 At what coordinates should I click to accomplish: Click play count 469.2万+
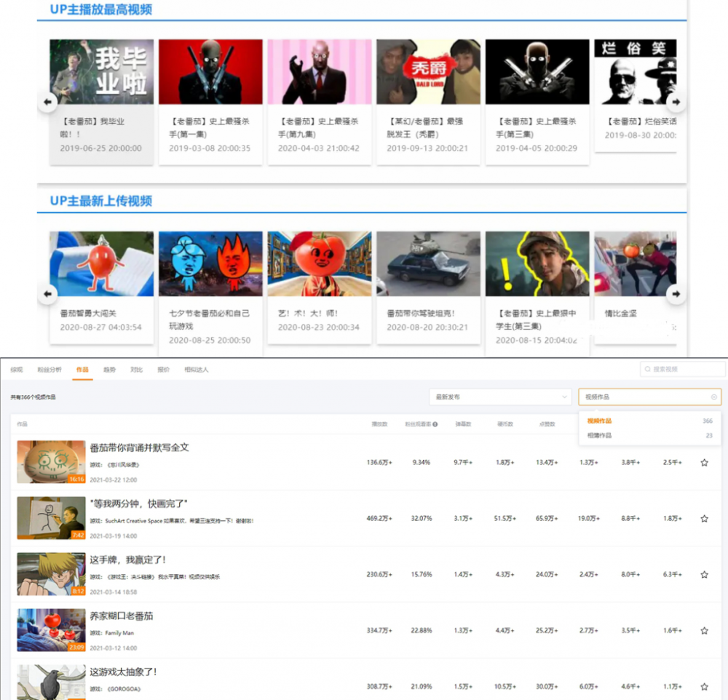pos(379,519)
